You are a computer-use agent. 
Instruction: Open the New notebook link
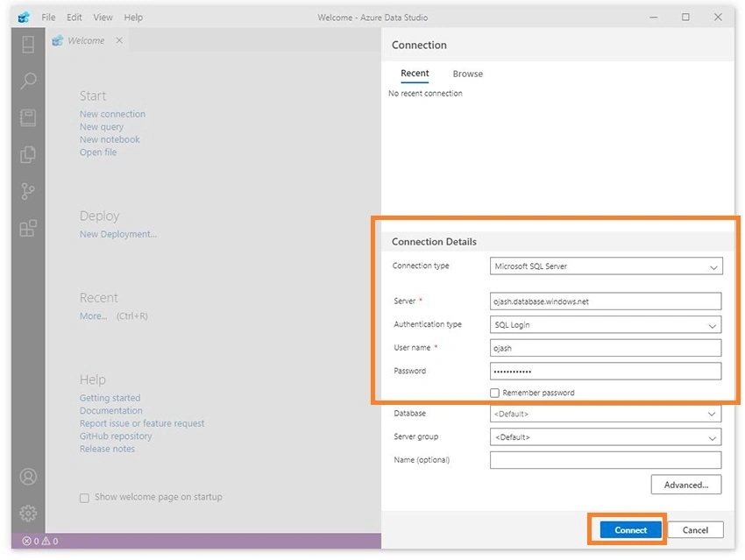[110, 139]
